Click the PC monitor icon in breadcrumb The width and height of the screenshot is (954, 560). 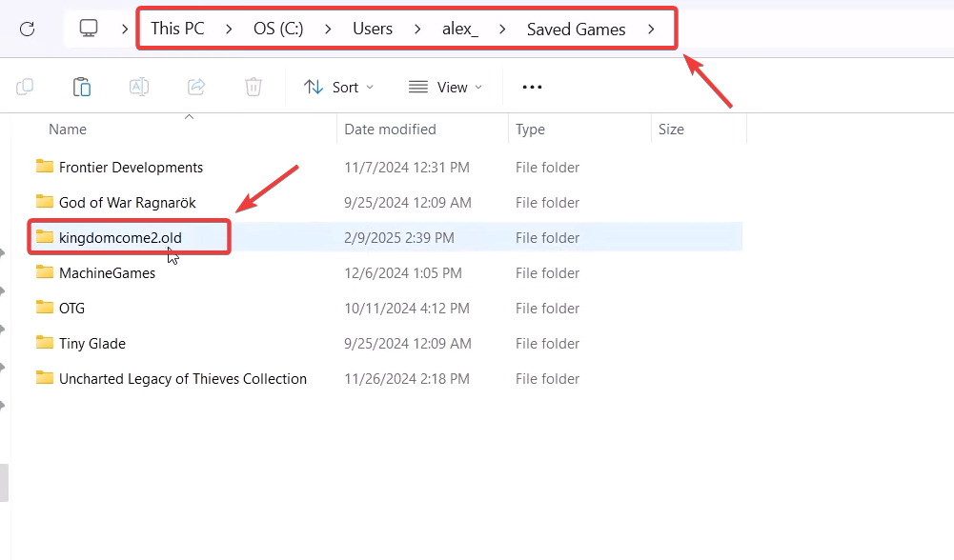pyautogui.click(x=89, y=28)
